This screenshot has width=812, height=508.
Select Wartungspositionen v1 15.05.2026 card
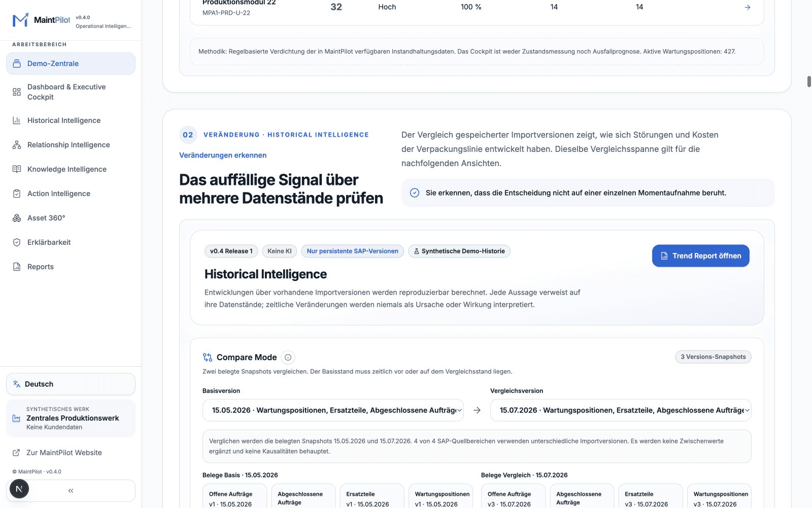point(440,496)
